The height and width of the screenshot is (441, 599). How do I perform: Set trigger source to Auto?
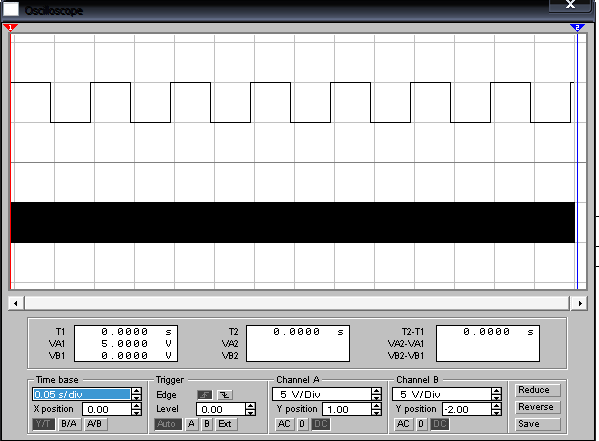tap(167, 424)
